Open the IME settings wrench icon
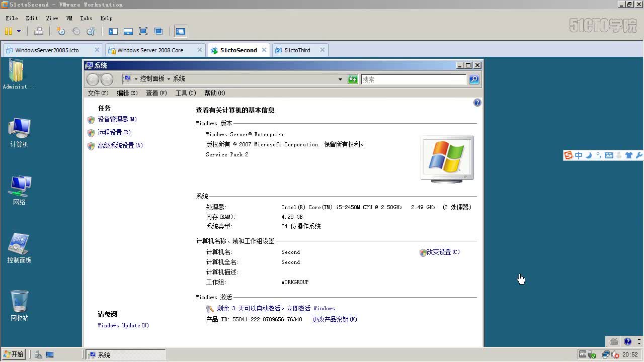Screen dimensions: 644x362 point(639,155)
